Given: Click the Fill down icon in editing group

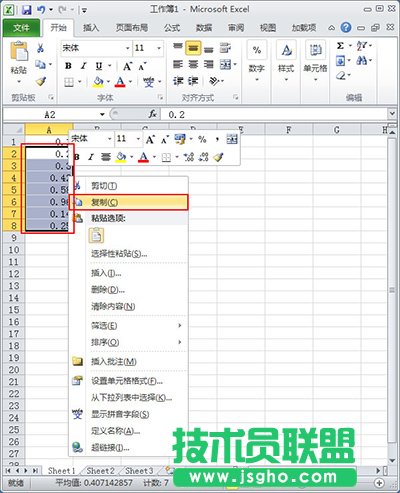Looking at the screenshot, I should (x=340, y=61).
